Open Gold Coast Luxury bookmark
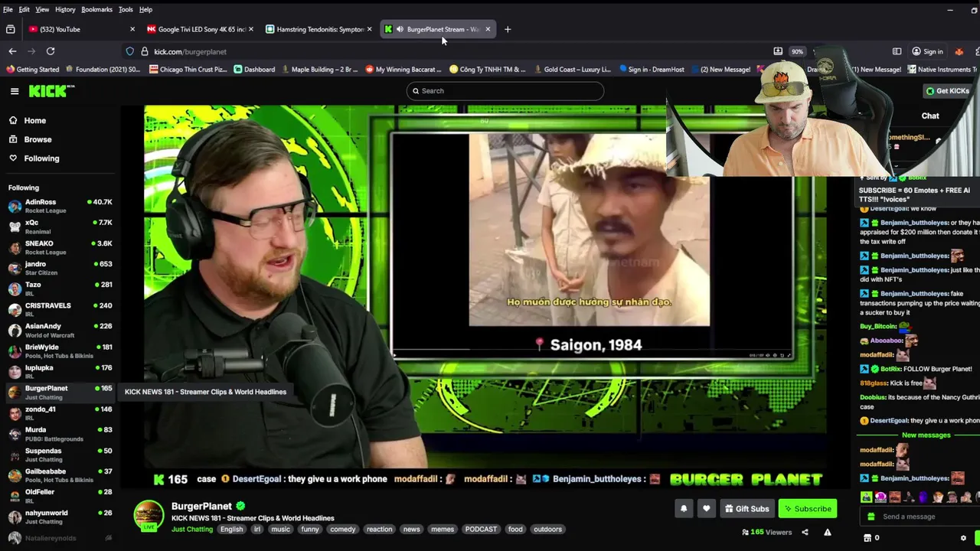The height and width of the screenshot is (551, 980). click(x=571, y=69)
